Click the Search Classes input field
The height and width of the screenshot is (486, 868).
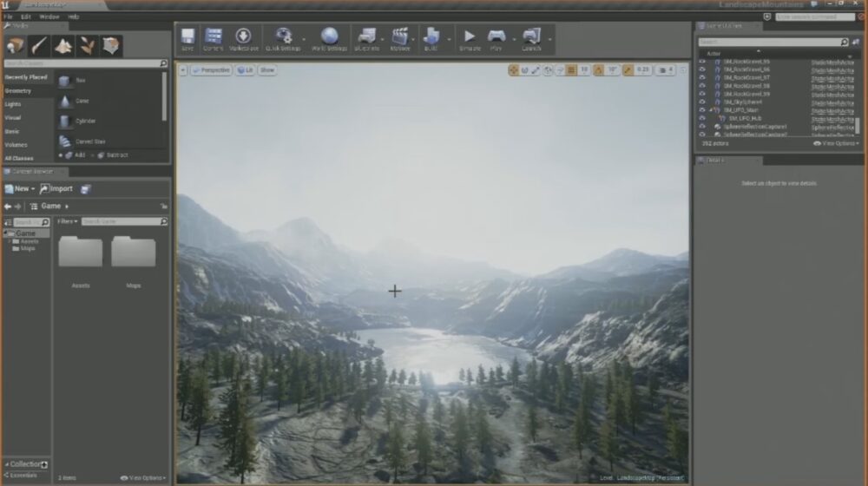[86, 63]
